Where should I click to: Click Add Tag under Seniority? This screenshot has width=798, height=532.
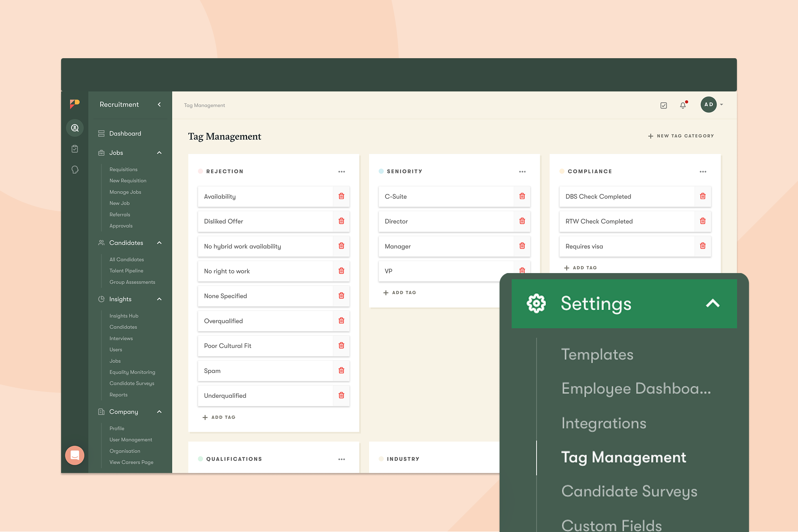coord(399,293)
